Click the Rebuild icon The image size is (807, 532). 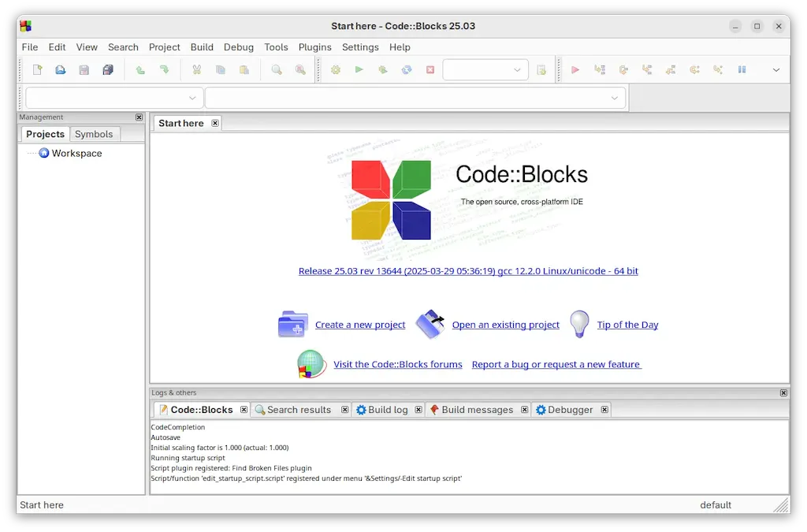point(407,69)
